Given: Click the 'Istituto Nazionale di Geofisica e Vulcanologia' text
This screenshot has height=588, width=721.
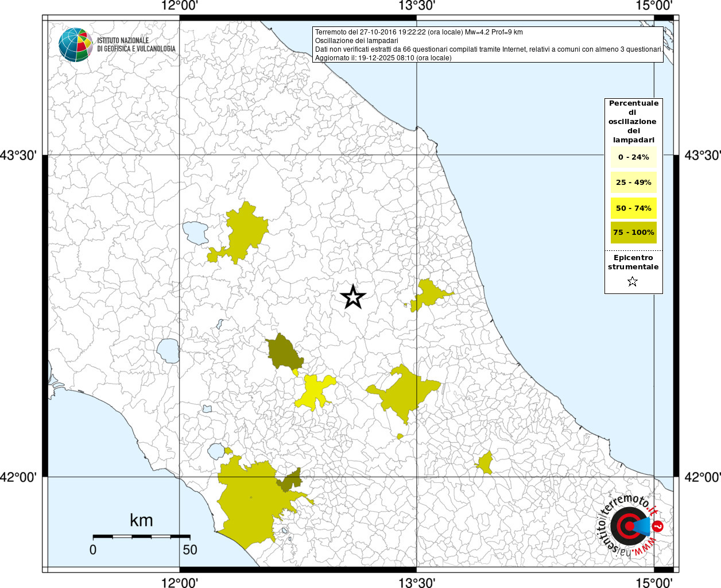Looking at the screenshot, I should tap(136, 45).
